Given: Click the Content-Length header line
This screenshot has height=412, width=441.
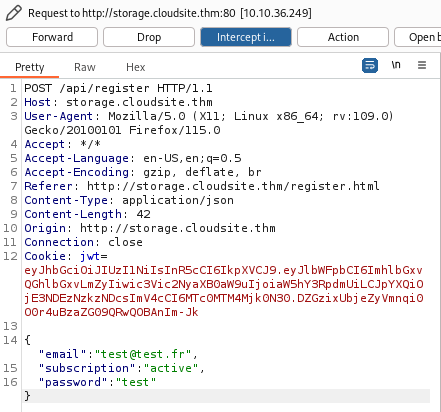Looking at the screenshot, I should (87, 214).
